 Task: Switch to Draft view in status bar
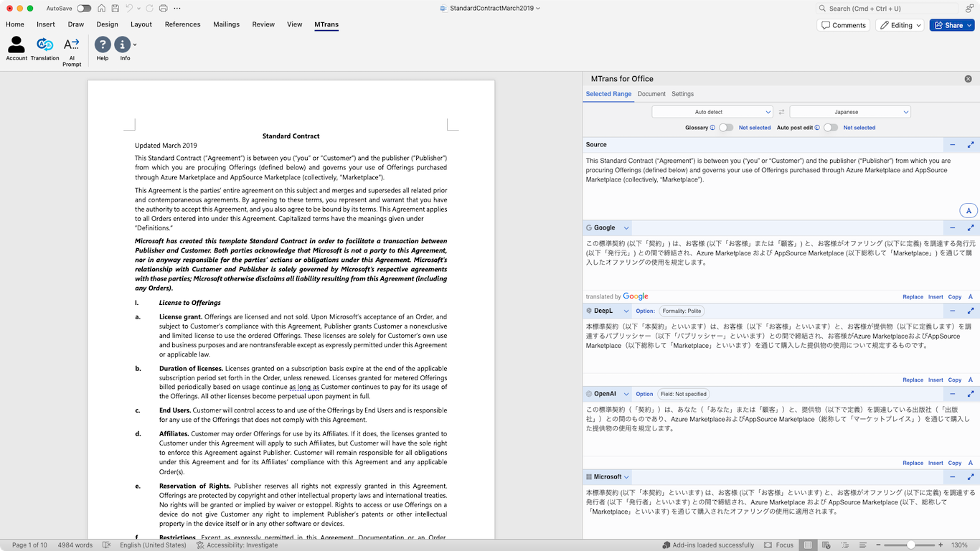point(862,545)
